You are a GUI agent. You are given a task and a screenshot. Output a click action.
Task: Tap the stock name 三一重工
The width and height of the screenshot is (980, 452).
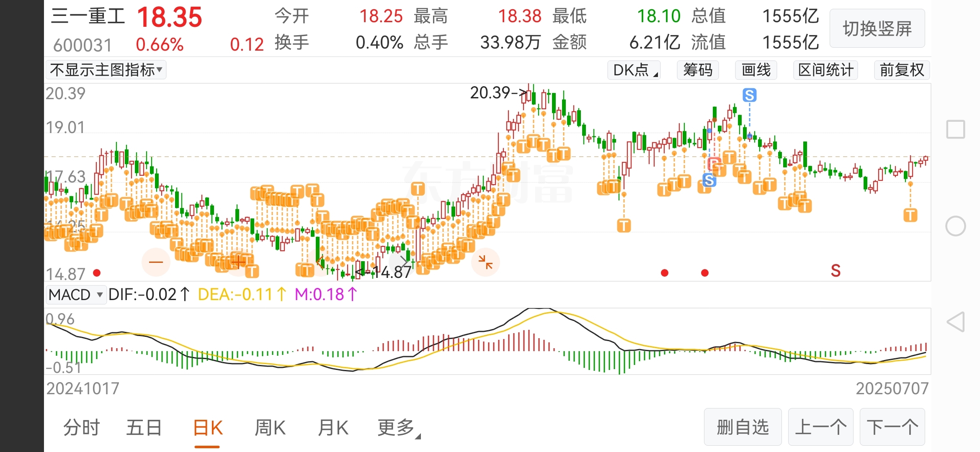(88, 16)
